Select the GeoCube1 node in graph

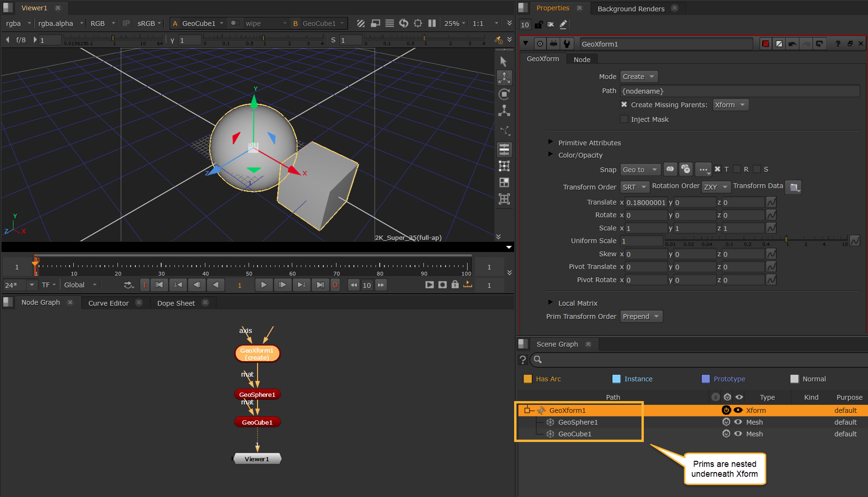257,422
